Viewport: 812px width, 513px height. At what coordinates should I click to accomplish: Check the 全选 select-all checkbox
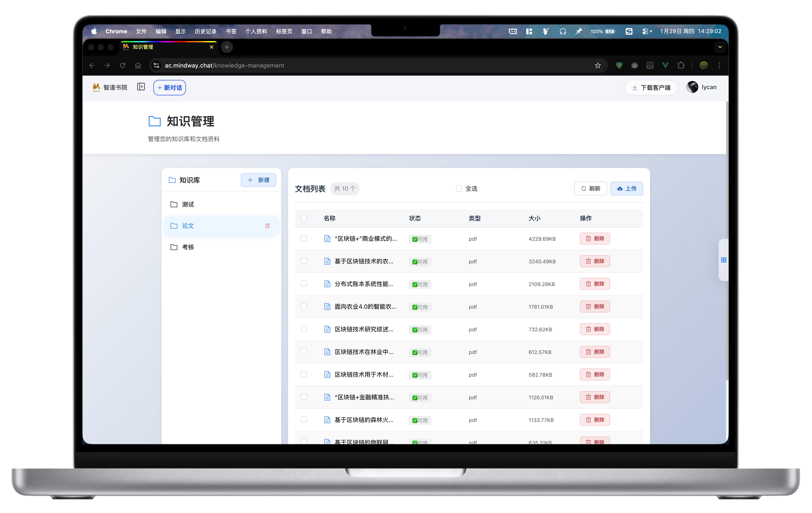point(459,189)
